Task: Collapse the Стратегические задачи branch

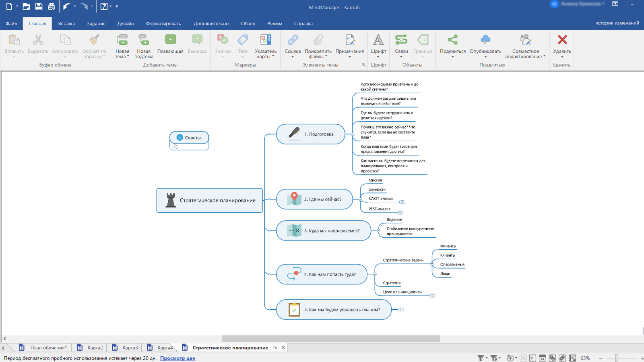Action: pyautogui.click(x=432, y=264)
